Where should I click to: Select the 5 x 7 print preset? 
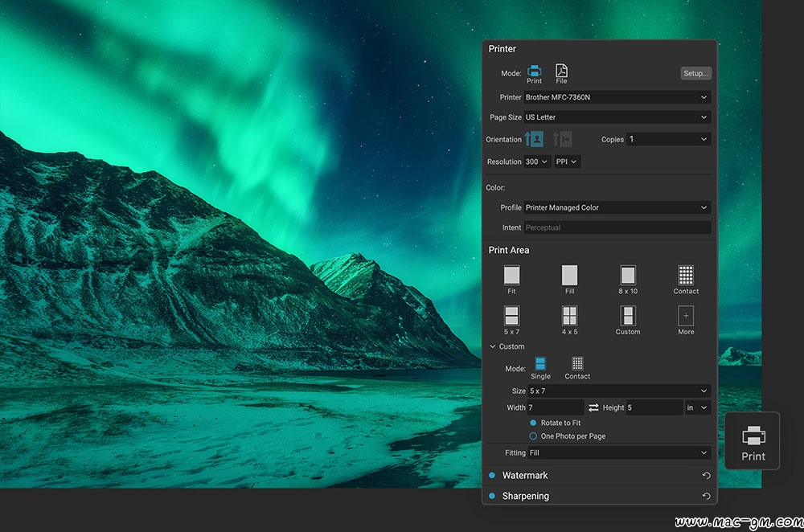coord(511,321)
